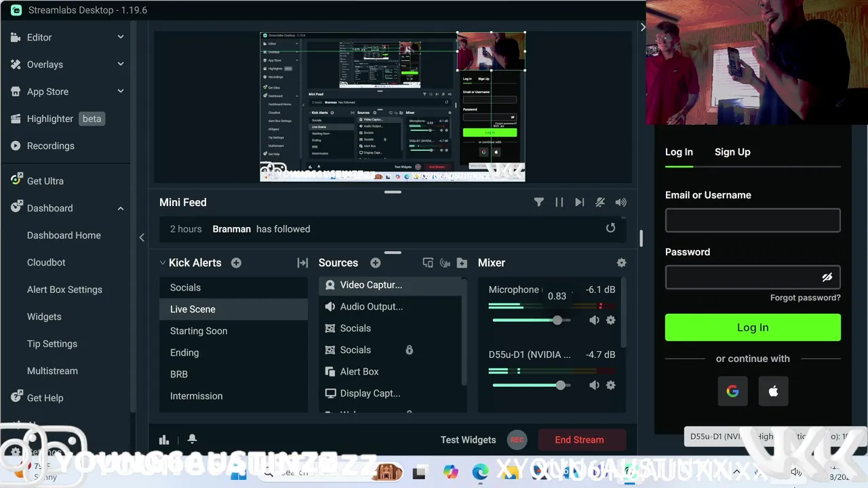Continue with Google sign-in

pyautogui.click(x=732, y=391)
